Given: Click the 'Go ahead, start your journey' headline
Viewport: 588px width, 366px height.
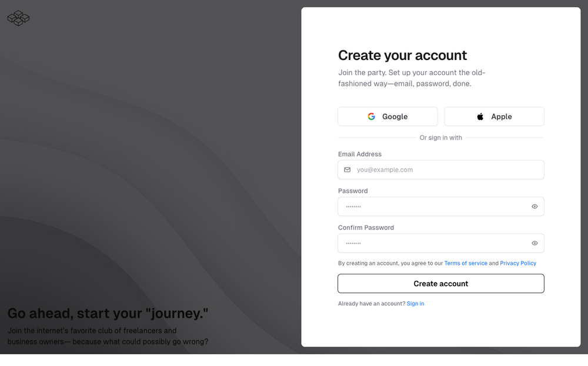Looking at the screenshot, I should point(108,313).
